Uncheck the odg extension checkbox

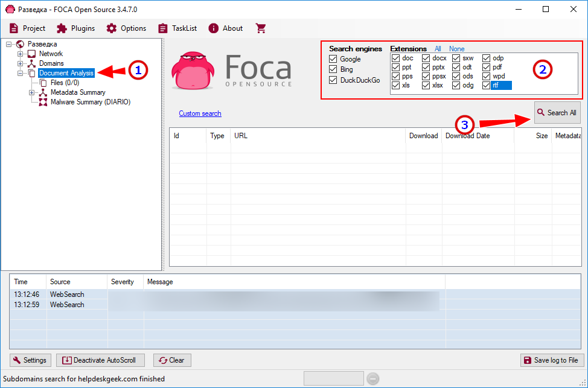[x=456, y=86]
